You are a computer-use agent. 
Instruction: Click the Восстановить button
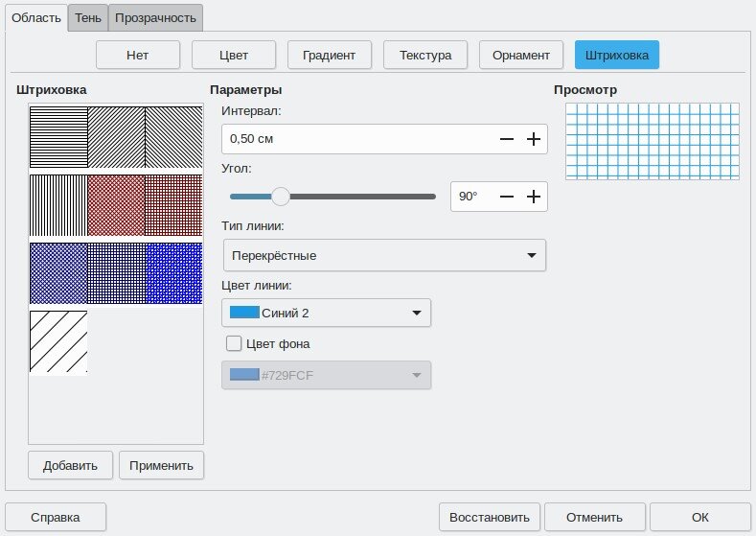490,517
